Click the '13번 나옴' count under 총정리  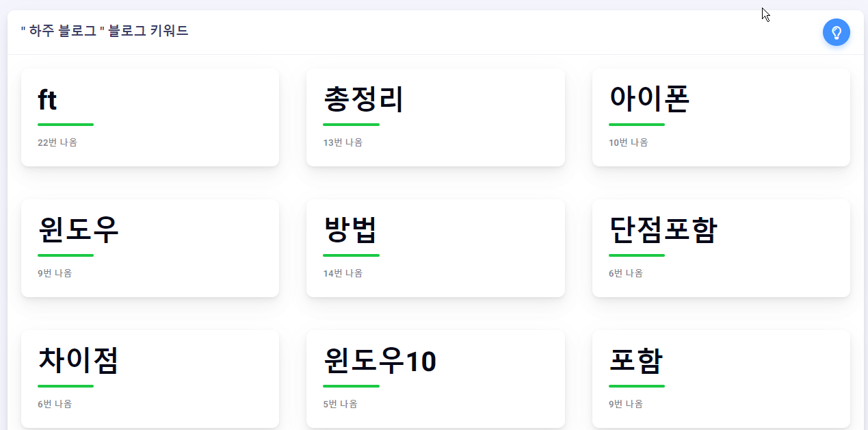pos(342,142)
